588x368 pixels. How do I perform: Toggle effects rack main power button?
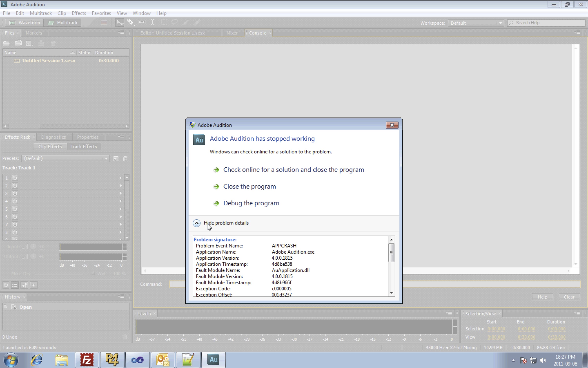6,285
